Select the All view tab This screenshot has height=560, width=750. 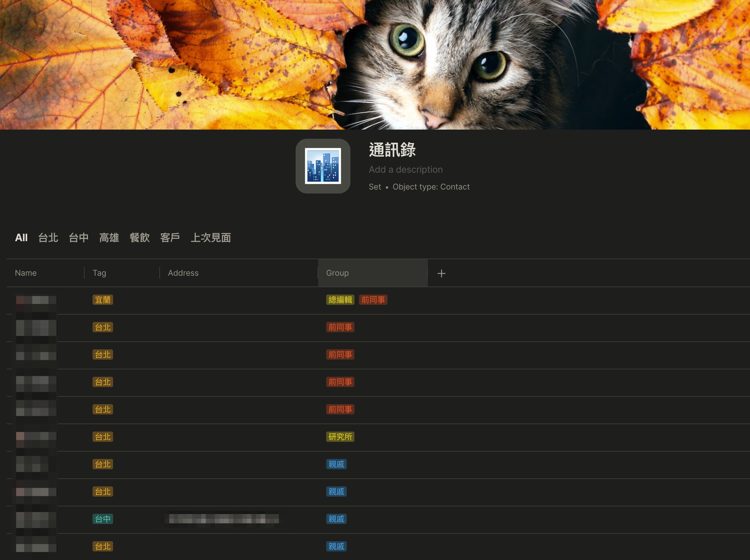(21, 237)
